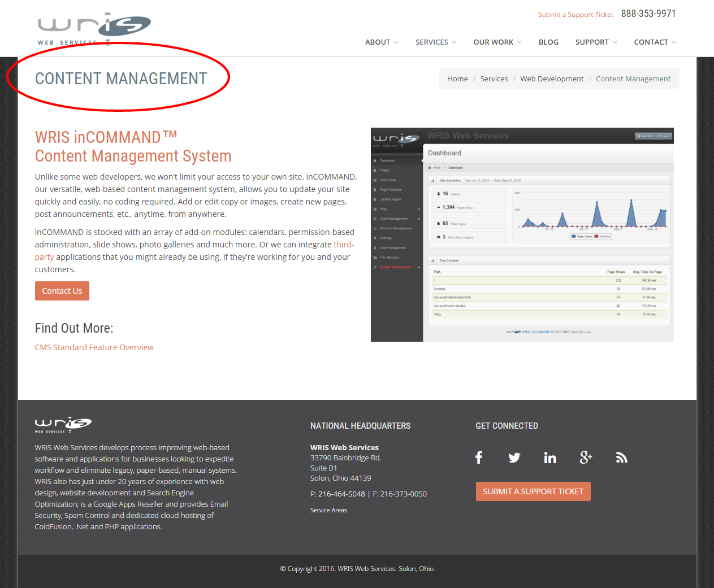Click Submit a Support Ticket header link

point(575,15)
